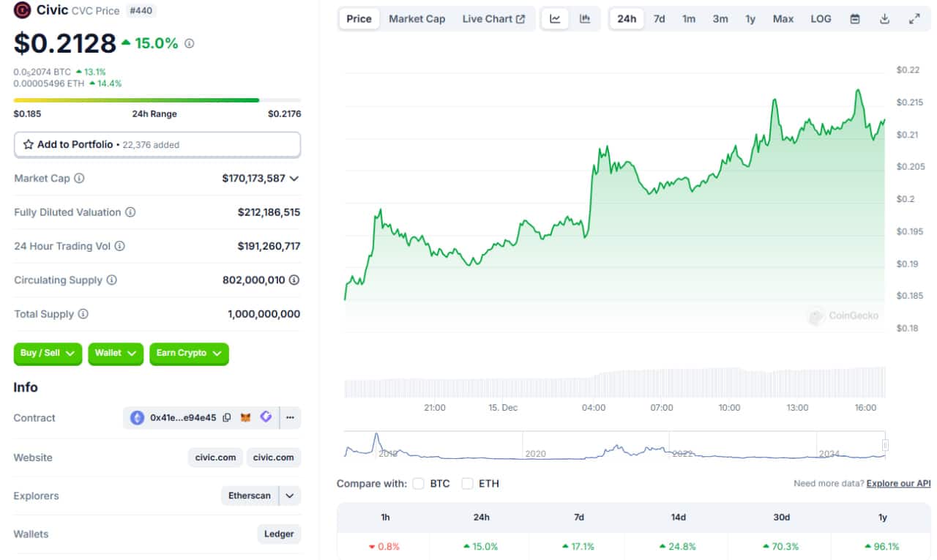This screenshot has height=560, width=937.
Task: Click the 24h Range progress bar
Action: pyautogui.click(x=157, y=100)
